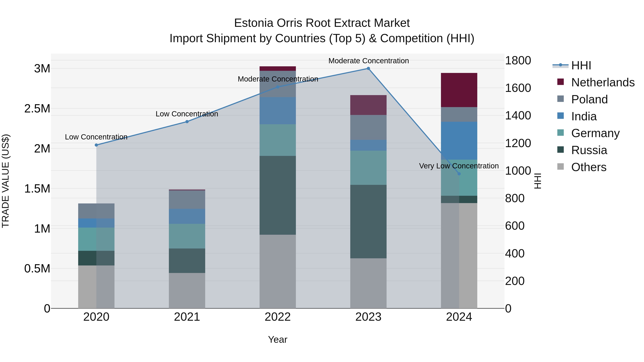
Task: Click 'Low Concentration' annotation above 2021
Action: (x=187, y=114)
